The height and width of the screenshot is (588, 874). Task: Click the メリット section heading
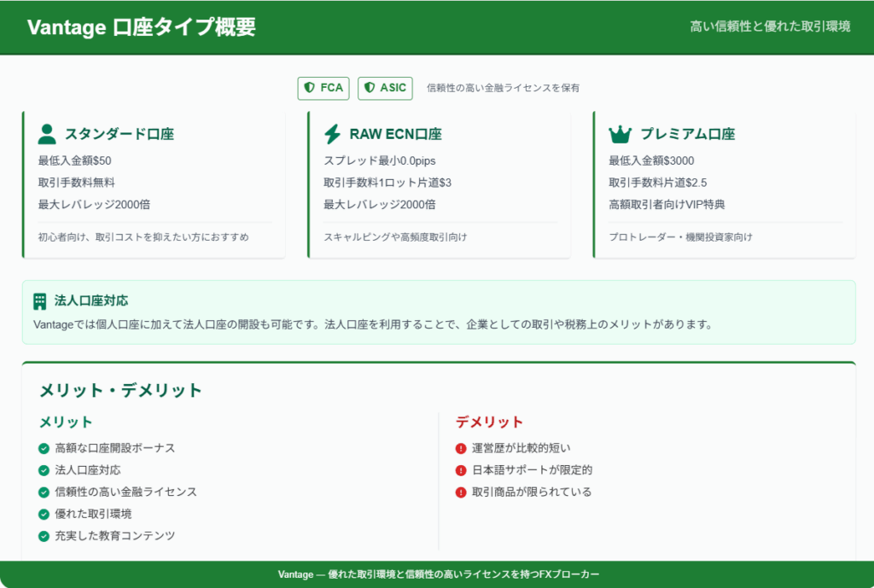tap(66, 422)
